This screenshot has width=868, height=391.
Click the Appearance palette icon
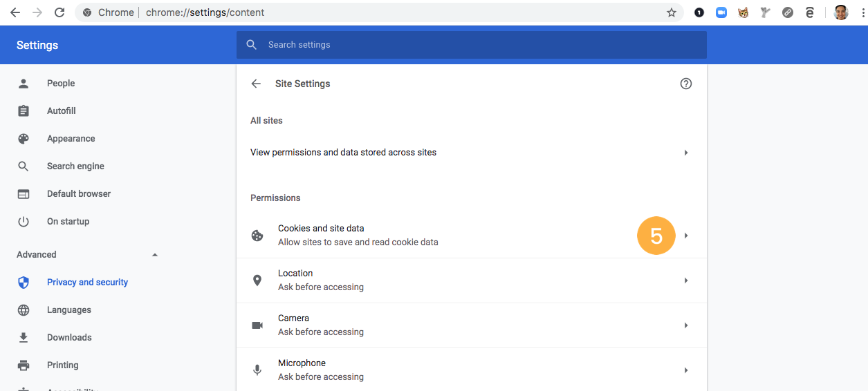24,138
